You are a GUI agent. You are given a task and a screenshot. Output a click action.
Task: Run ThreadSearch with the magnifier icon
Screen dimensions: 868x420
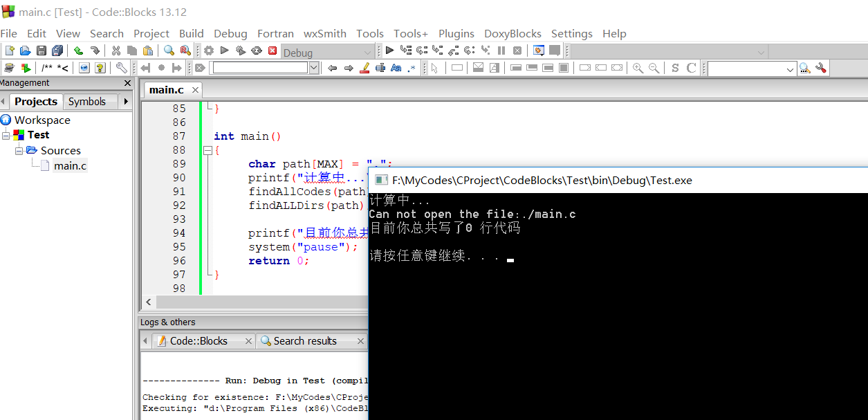point(804,68)
